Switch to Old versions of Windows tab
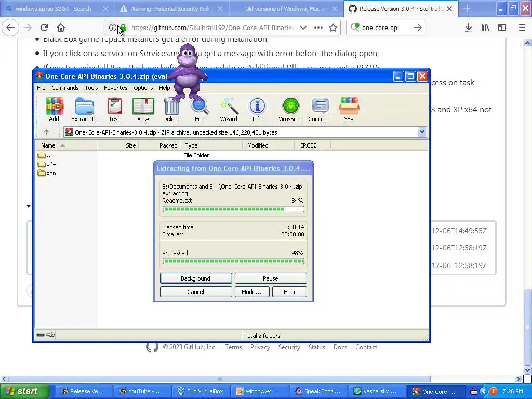532x399 pixels. 286,8
